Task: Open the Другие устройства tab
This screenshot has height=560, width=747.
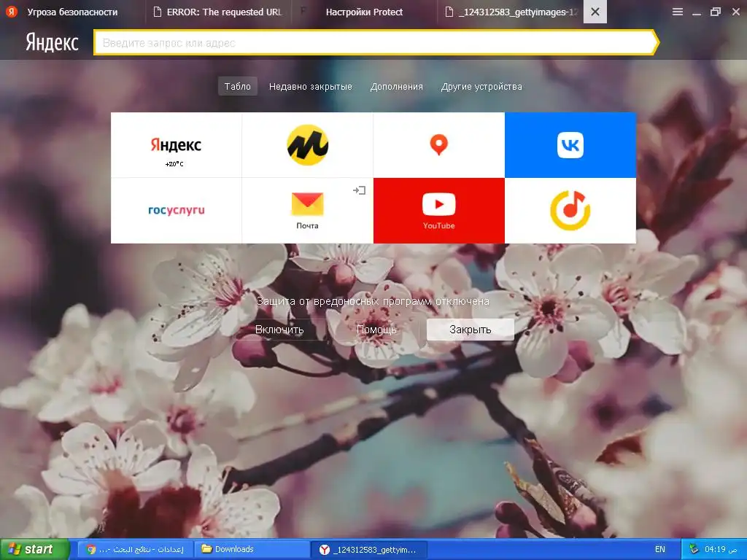Action: [481, 87]
